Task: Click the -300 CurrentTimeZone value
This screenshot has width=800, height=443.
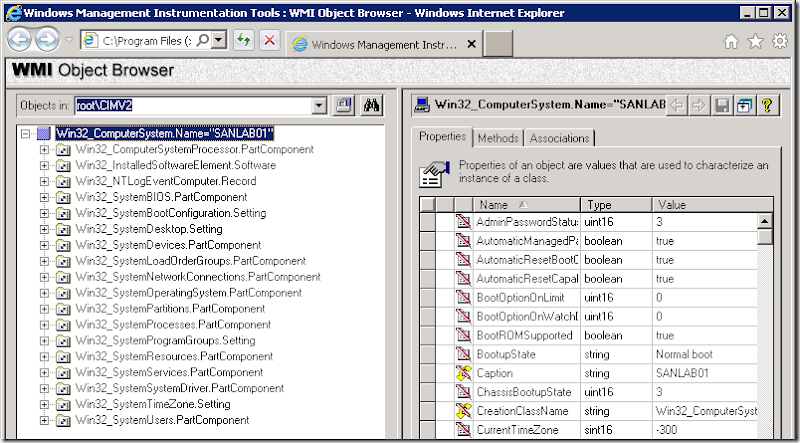Action: [666, 430]
